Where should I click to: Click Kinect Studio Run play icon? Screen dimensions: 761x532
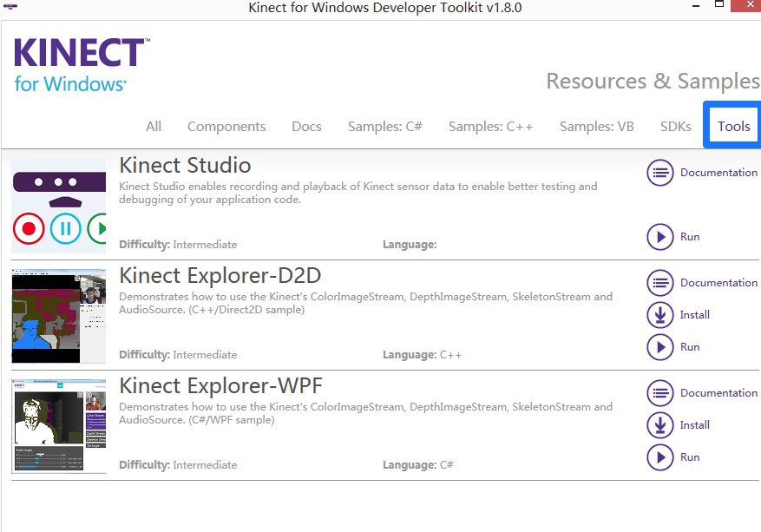click(660, 237)
